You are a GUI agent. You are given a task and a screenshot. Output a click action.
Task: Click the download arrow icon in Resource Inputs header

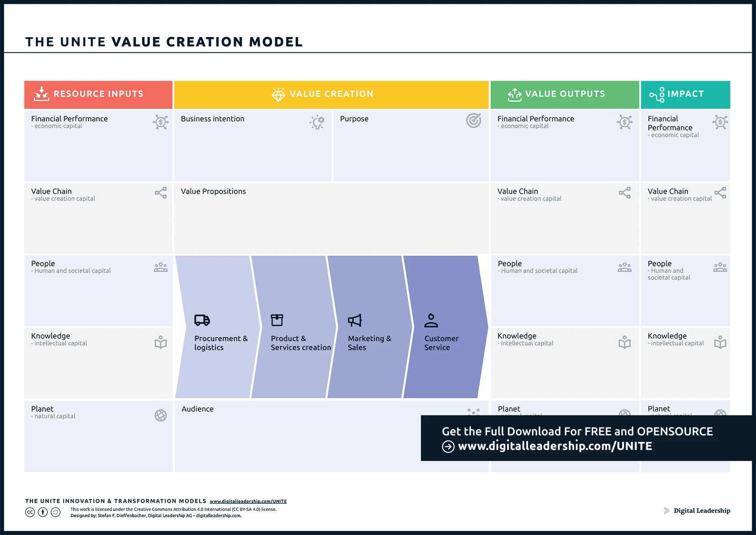(x=41, y=94)
